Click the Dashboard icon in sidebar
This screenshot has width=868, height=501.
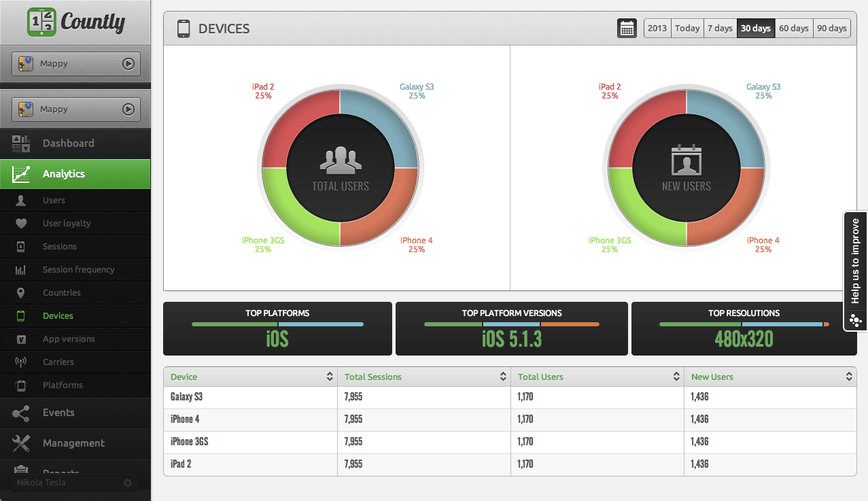tap(21, 143)
